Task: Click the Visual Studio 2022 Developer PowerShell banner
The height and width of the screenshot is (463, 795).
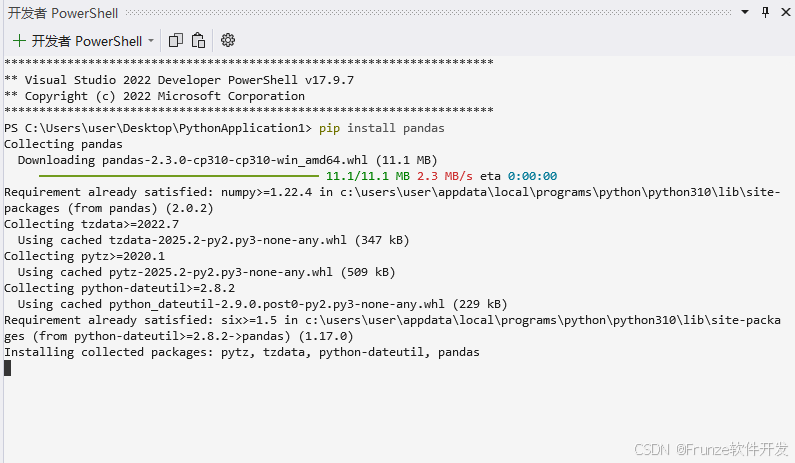Action: click(179, 80)
